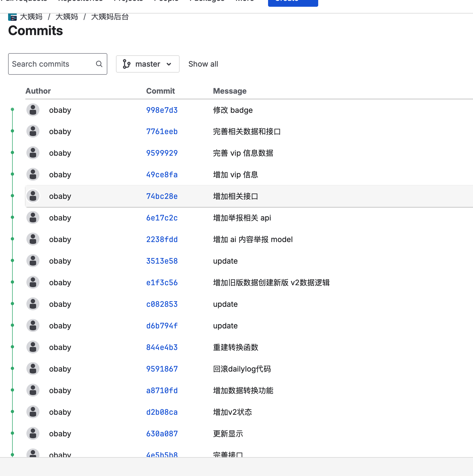Open commit hash 2238fdd
The image size is (473, 476).
(x=162, y=239)
